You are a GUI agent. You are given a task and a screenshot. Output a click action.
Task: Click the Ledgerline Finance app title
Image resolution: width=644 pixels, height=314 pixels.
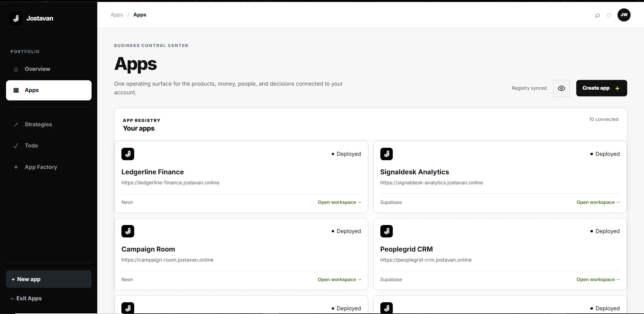point(153,172)
